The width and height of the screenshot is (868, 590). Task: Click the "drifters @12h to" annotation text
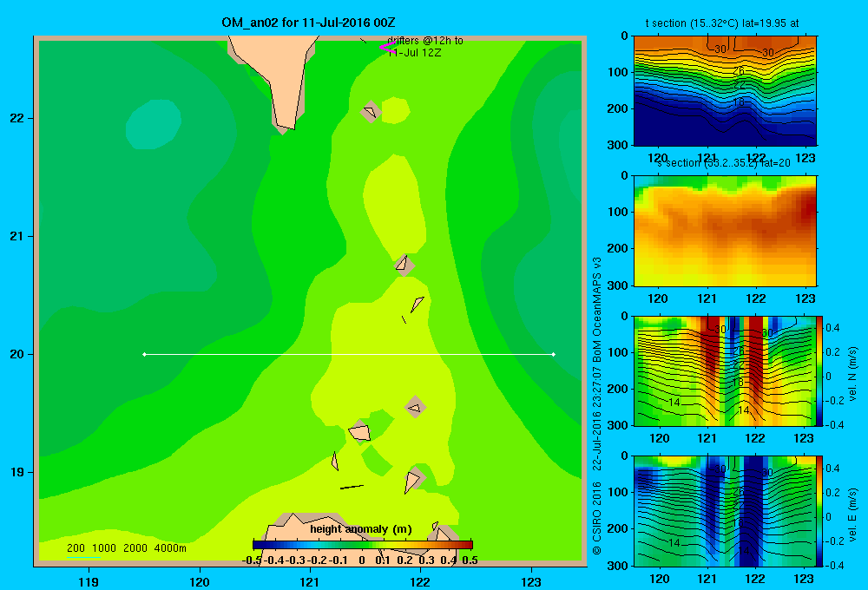click(x=425, y=41)
